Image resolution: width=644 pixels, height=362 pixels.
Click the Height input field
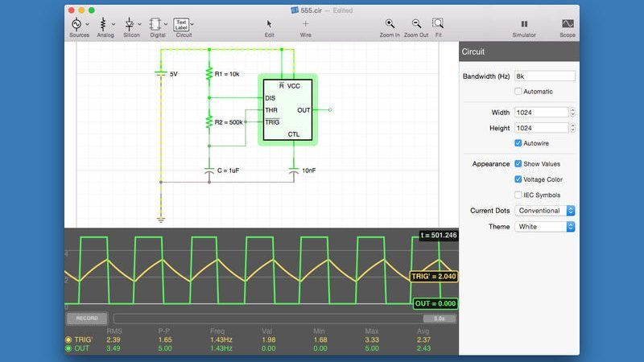point(541,128)
